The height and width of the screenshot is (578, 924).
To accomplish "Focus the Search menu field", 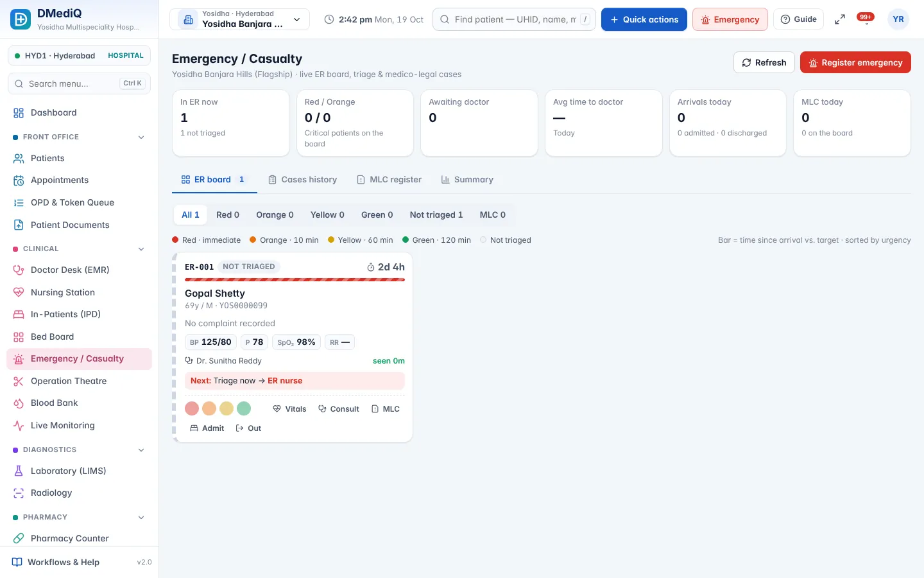I will coord(79,83).
